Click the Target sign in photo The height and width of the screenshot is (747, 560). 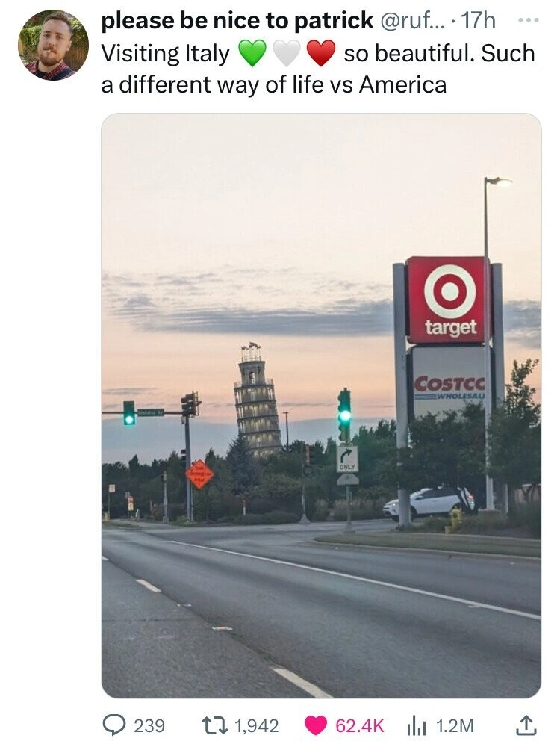point(448,300)
